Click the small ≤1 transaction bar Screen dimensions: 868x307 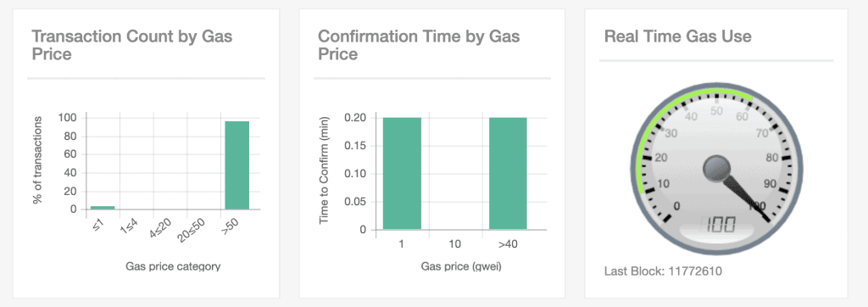pos(103,208)
